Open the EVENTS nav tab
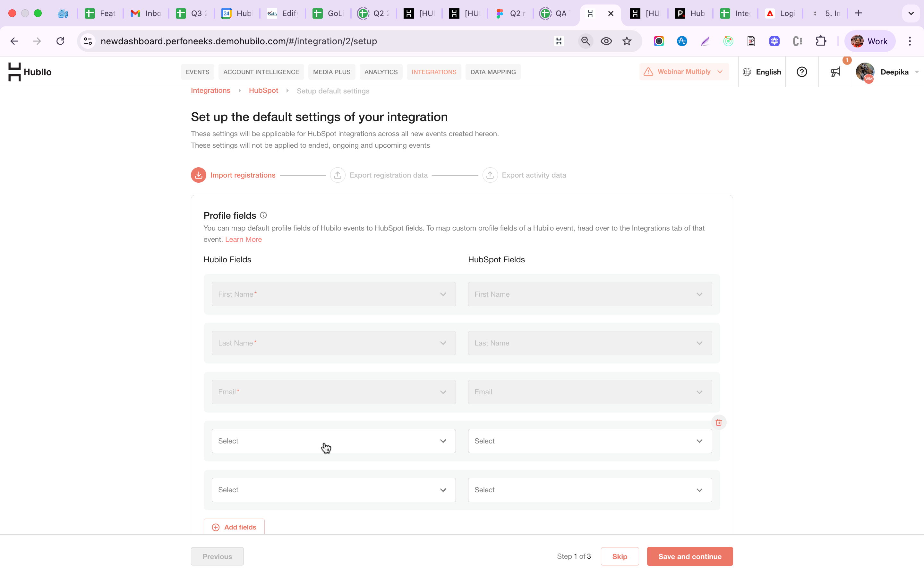Image resolution: width=924 pixels, height=578 pixels. (x=197, y=72)
